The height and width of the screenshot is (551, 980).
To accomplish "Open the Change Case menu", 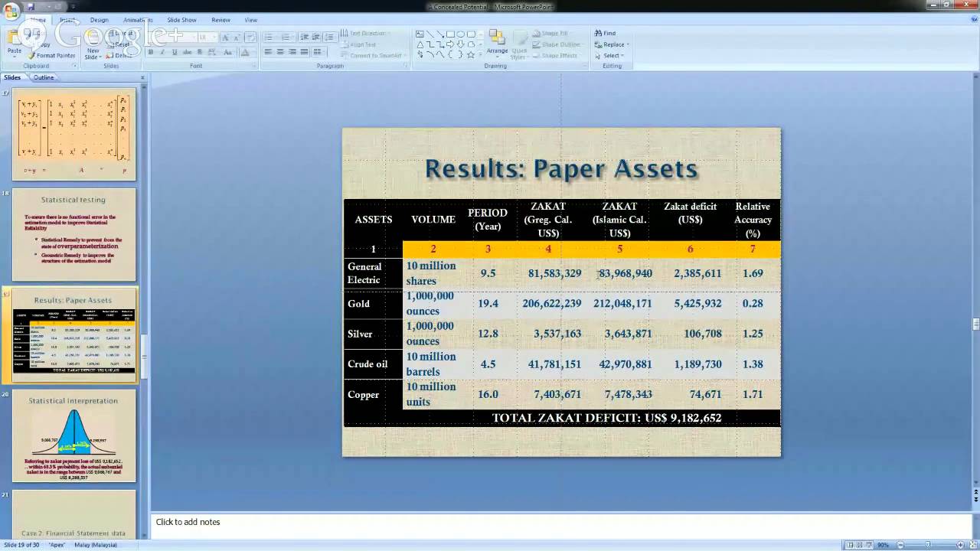I will pyautogui.click(x=228, y=52).
